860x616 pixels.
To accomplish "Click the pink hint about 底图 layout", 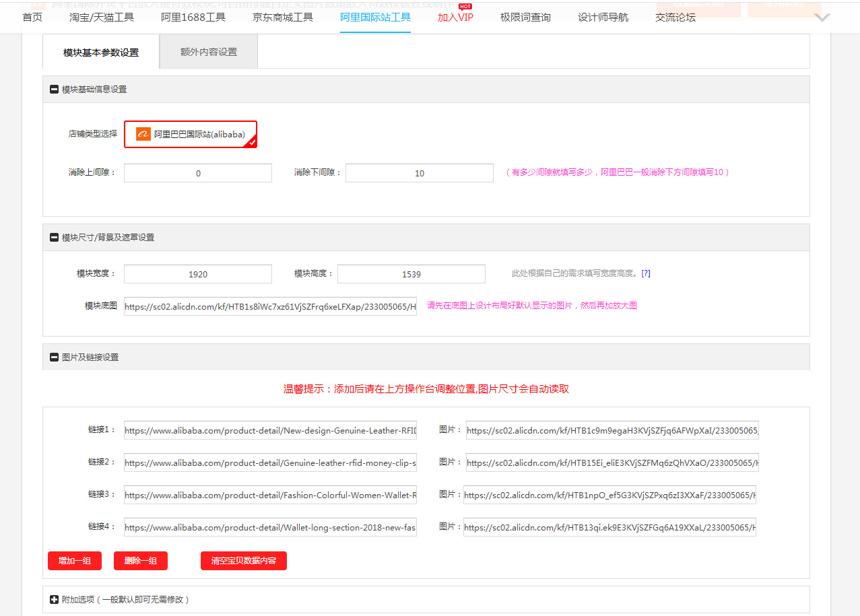I will pos(532,306).
